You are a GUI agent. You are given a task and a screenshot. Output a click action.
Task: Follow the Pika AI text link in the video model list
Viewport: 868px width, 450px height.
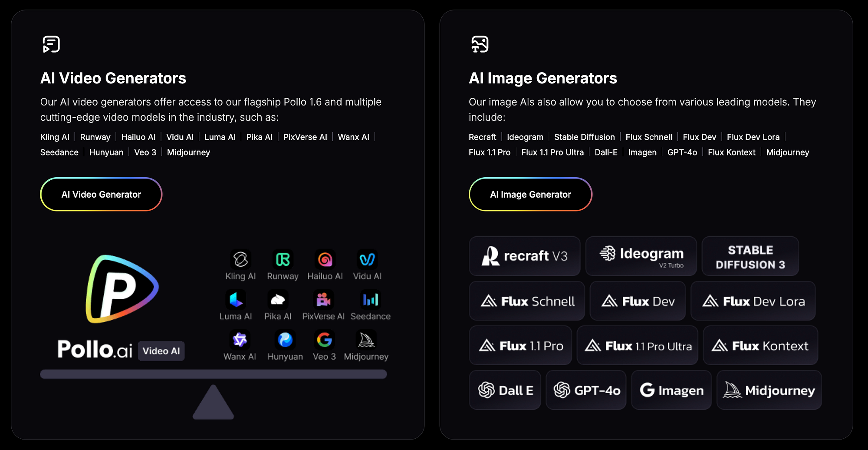[260, 137]
